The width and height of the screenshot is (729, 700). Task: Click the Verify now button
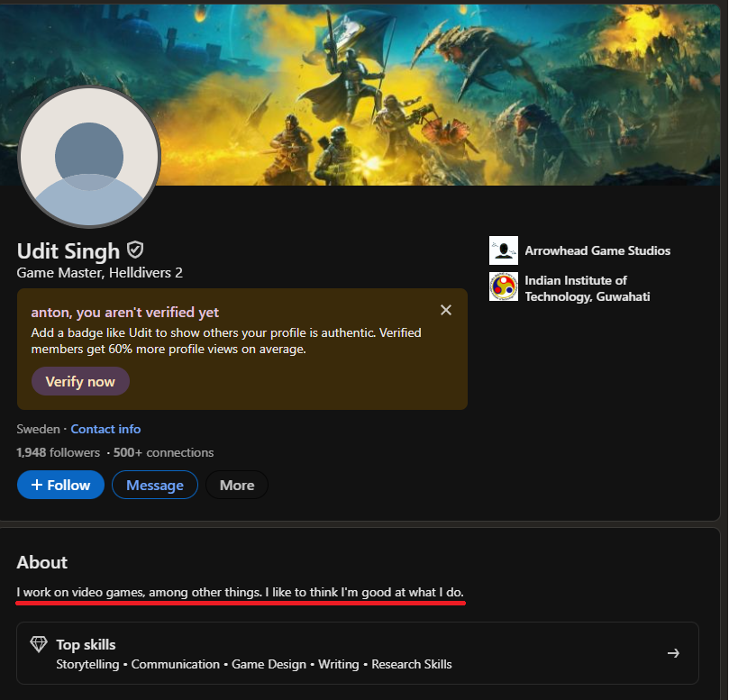tap(80, 381)
